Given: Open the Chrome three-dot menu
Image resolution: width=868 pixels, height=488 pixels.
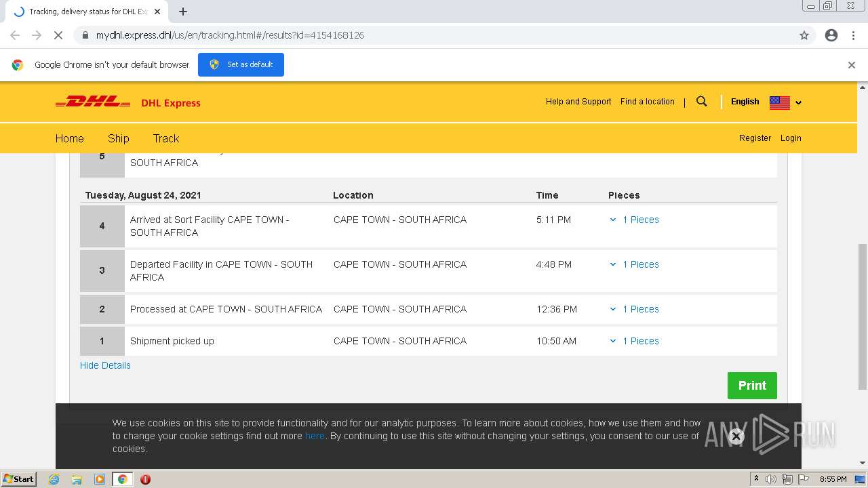Looking at the screenshot, I should click(853, 35).
